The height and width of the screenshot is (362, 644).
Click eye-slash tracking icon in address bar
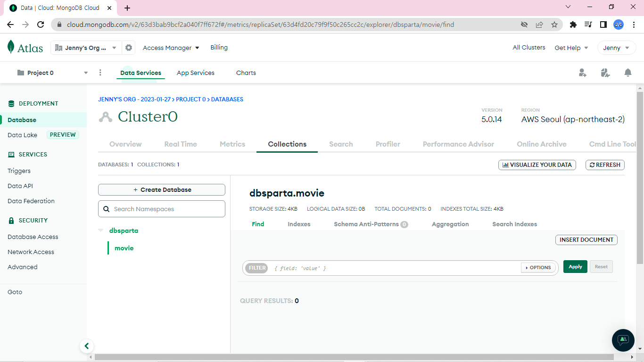click(x=524, y=25)
